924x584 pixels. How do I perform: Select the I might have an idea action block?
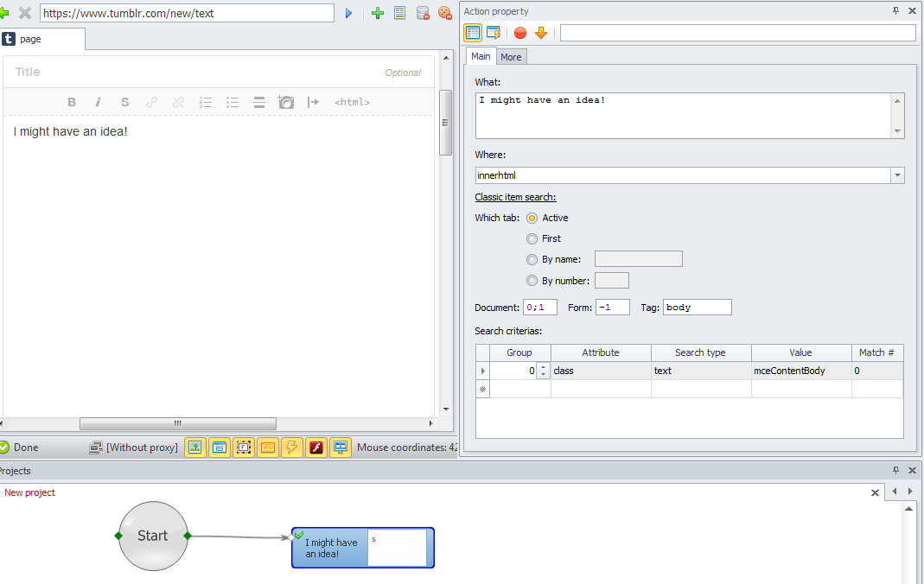click(x=363, y=548)
